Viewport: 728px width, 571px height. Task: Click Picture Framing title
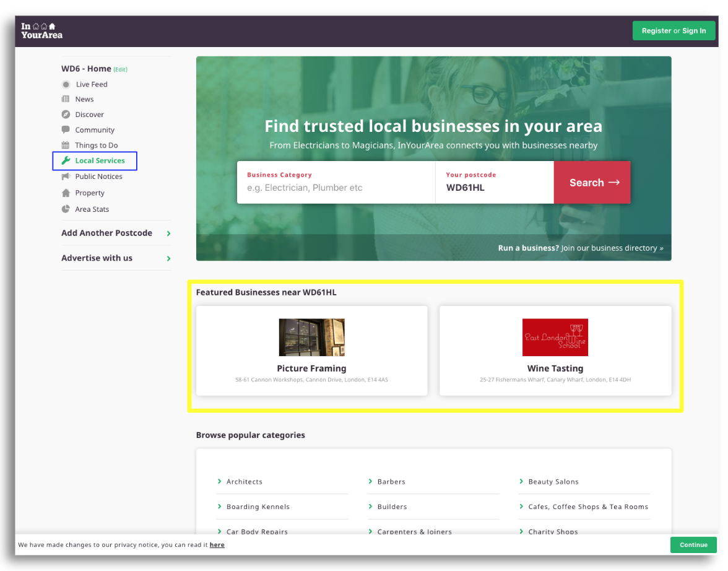(x=311, y=368)
